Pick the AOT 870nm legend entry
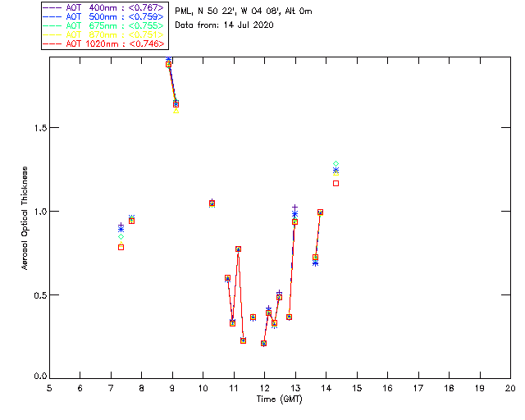Image resolution: width=525 pixels, height=420 pixels. point(104,34)
